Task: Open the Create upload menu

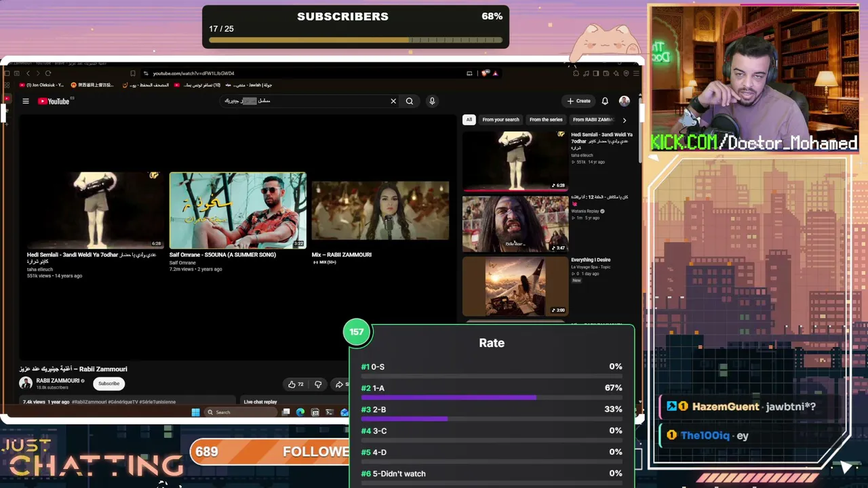Action: [x=579, y=101]
